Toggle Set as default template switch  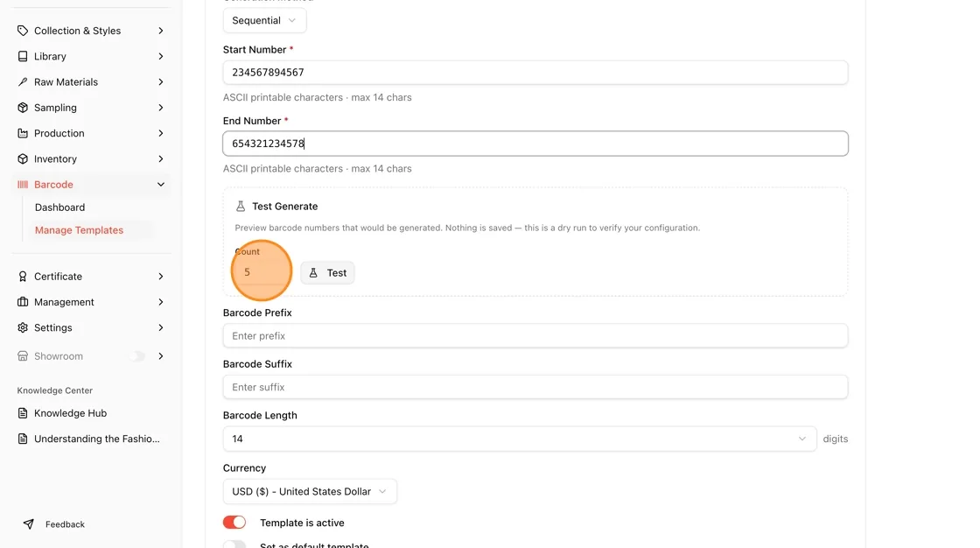[x=234, y=544]
